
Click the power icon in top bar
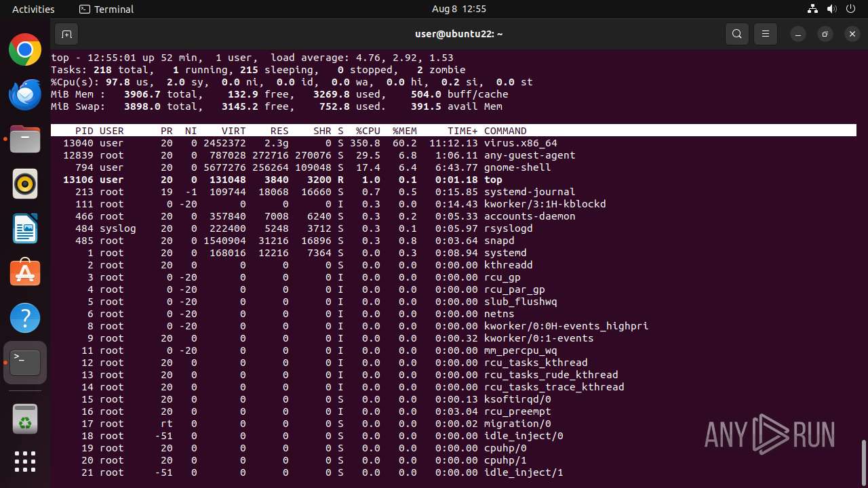click(852, 9)
